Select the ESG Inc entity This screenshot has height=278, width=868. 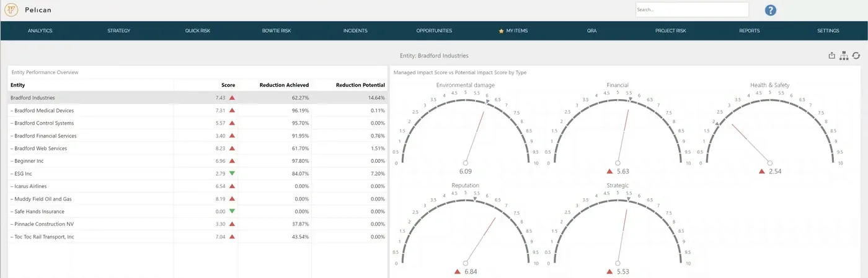(x=22, y=173)
